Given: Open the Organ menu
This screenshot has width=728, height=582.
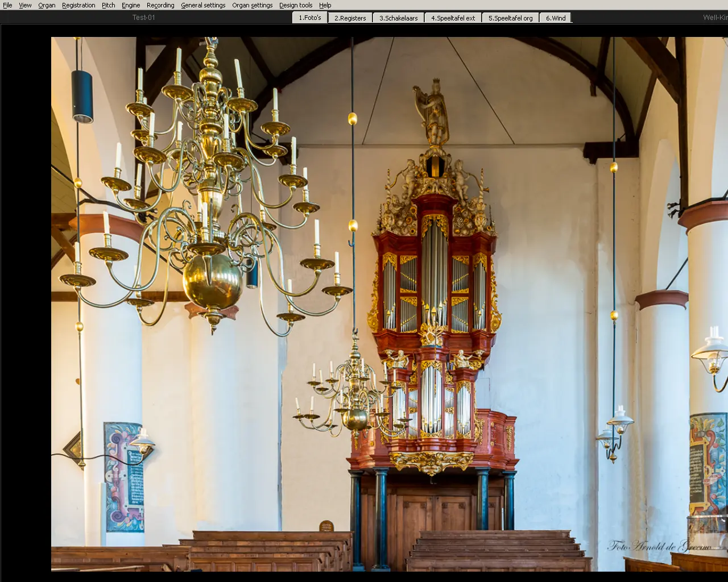Looking at the screenshot, I should tap(47, 5).
